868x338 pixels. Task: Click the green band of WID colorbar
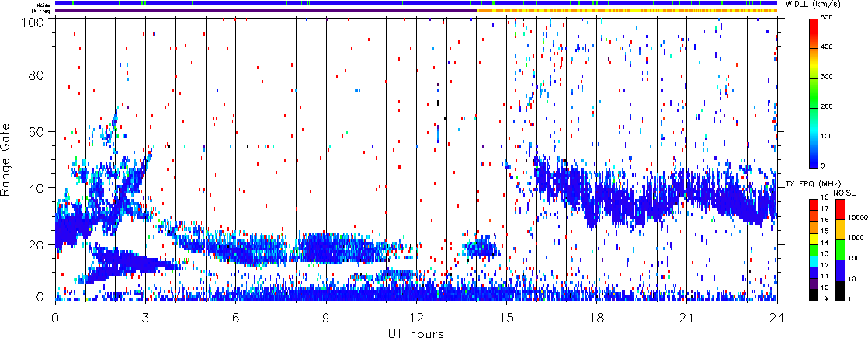coord(813,93)
